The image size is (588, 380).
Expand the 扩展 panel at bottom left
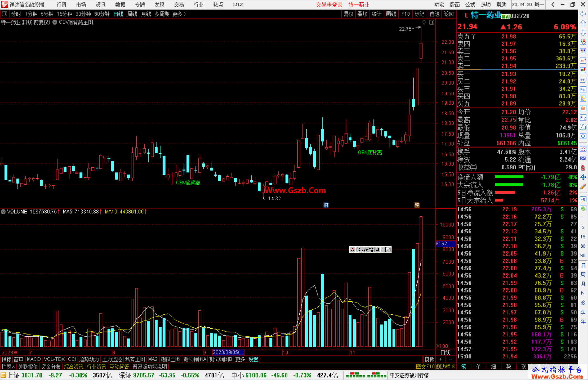(x=8, y=367)
